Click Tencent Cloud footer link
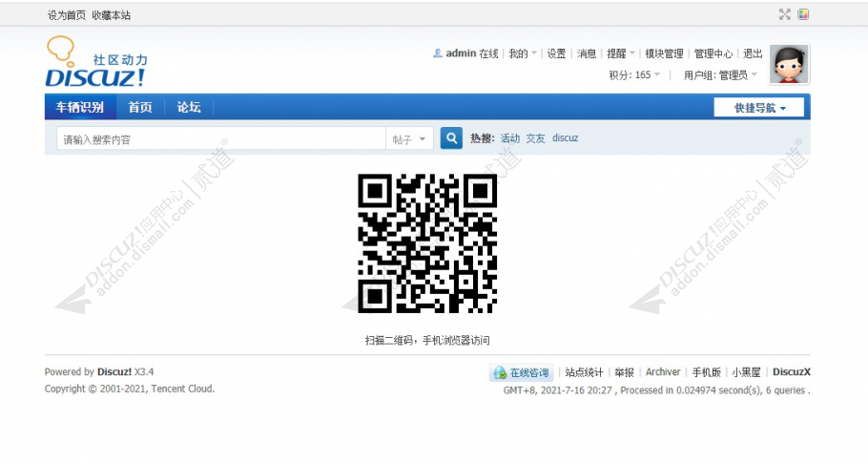The width and height of the screenshot is (868, 464). point(182,389)
